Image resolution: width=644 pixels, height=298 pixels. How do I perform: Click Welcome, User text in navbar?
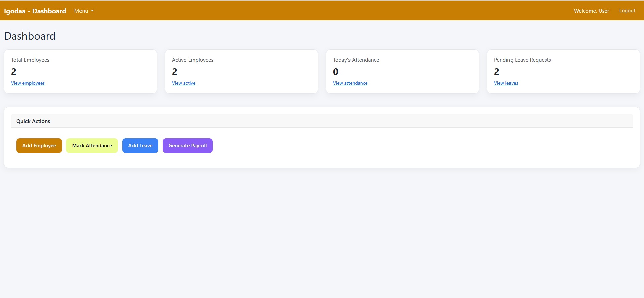coord(591,11)
